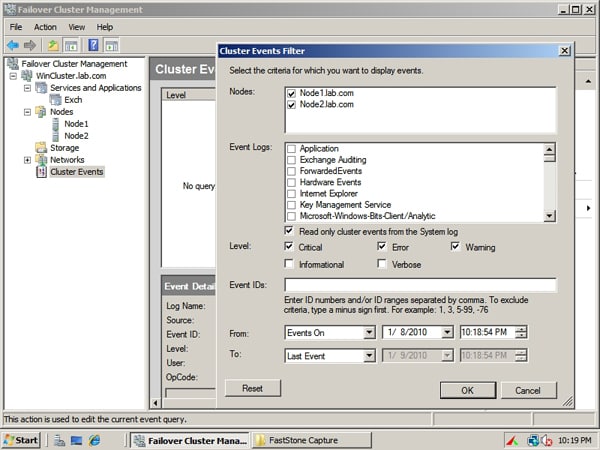Select the WinCluster.lab.com cluster icon
Viewport: 600px width, 450px height.
pos(27,76)
